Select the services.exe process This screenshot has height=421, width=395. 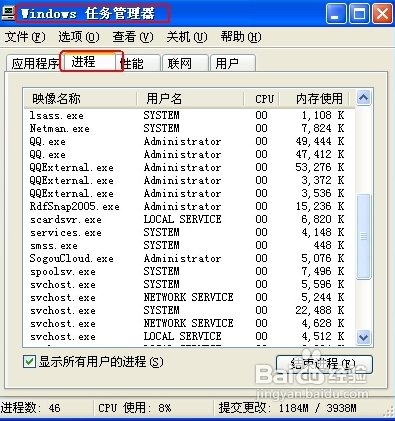(189, 232)
